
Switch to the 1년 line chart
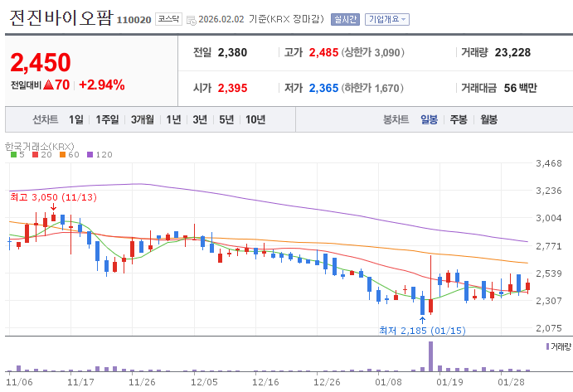pyautogui.click(x=173, y=119)
